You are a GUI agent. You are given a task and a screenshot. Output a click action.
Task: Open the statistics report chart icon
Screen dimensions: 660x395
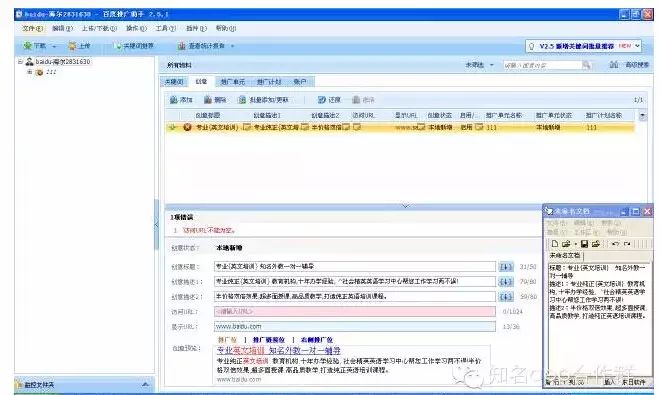pyautogui.click(x=181, y=45)
